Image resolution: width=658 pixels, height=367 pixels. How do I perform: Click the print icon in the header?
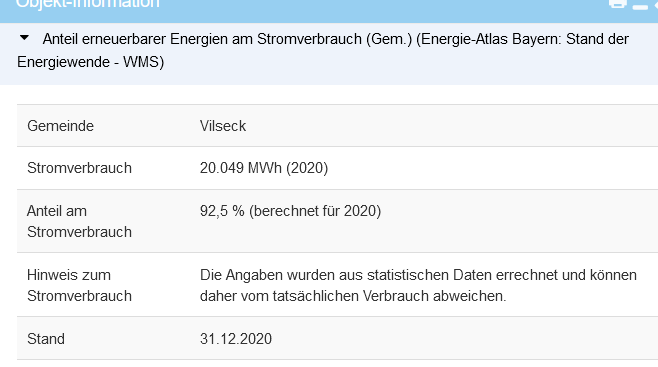(x=617, y=3)
